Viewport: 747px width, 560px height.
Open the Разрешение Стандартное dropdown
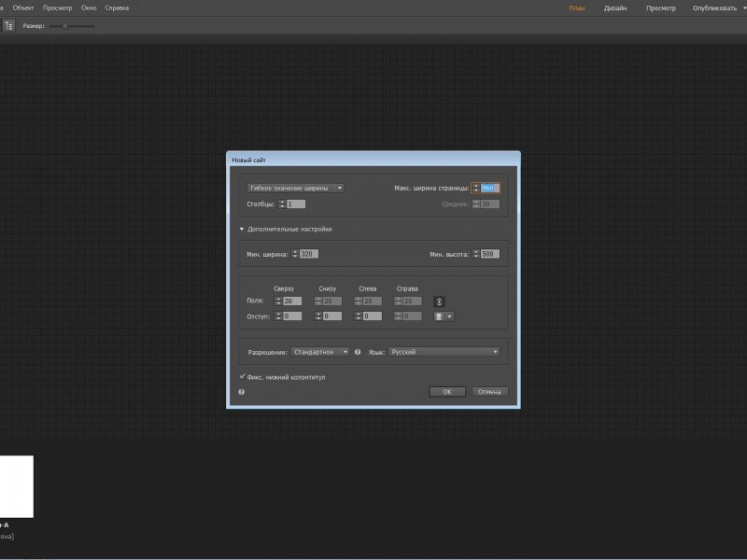tap(320, 352)
